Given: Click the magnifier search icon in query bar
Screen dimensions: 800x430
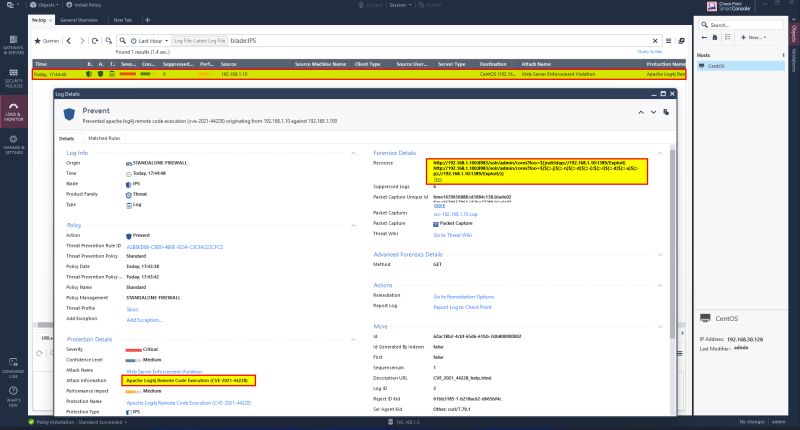Looking at the screenshot, I should tap(123, 41).
